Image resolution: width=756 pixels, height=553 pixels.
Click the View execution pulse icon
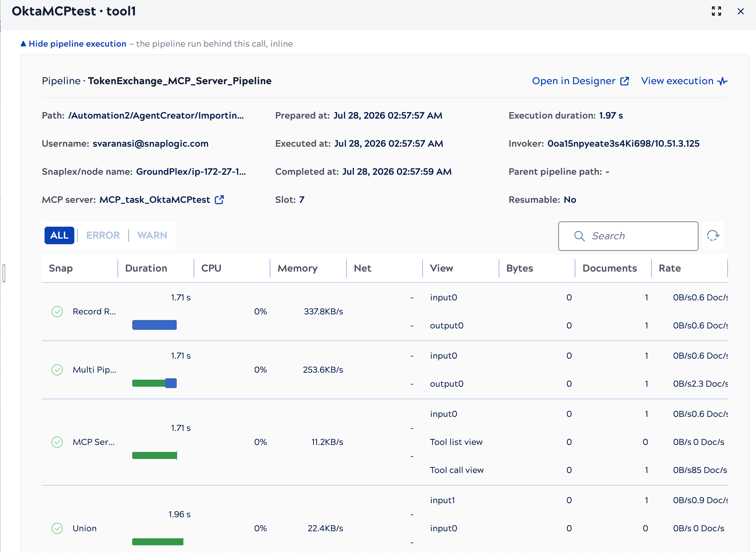click(x=722, y=81)
